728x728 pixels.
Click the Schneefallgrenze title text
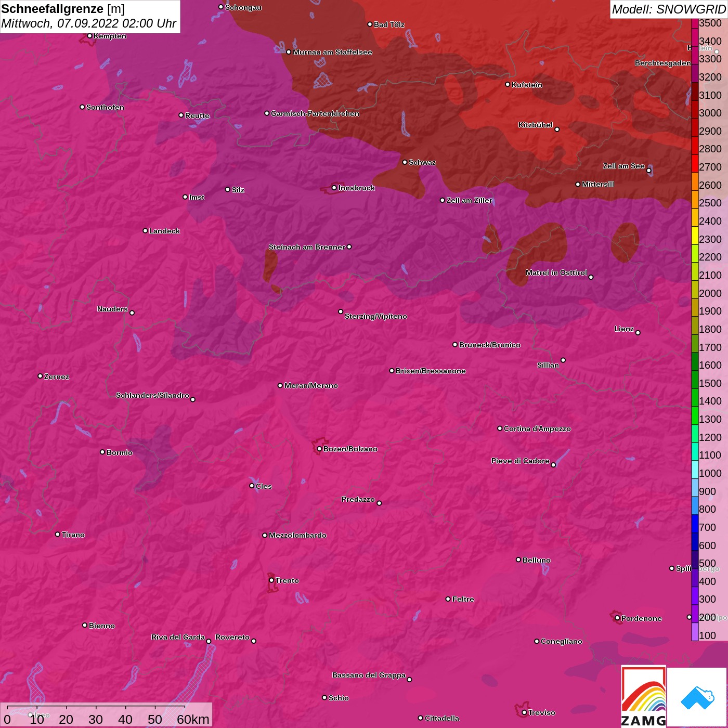(52, 9)
